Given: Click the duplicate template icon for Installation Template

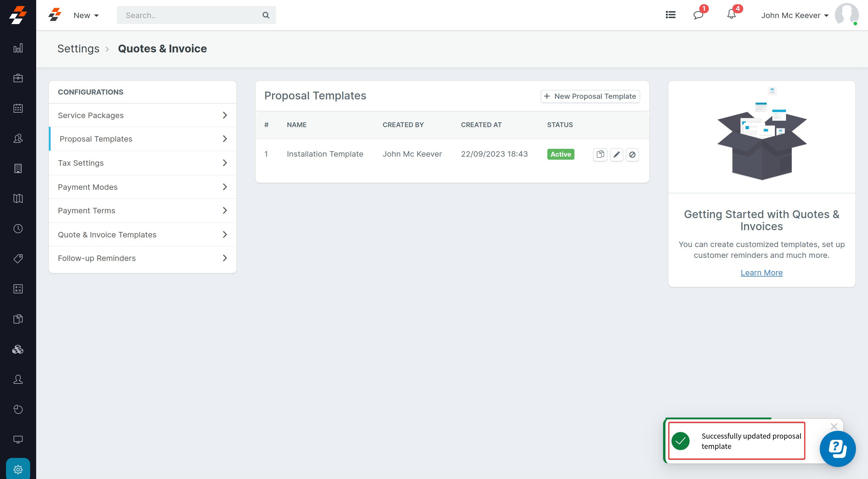Looking at the screenshot, I should [x=600, y=154].
